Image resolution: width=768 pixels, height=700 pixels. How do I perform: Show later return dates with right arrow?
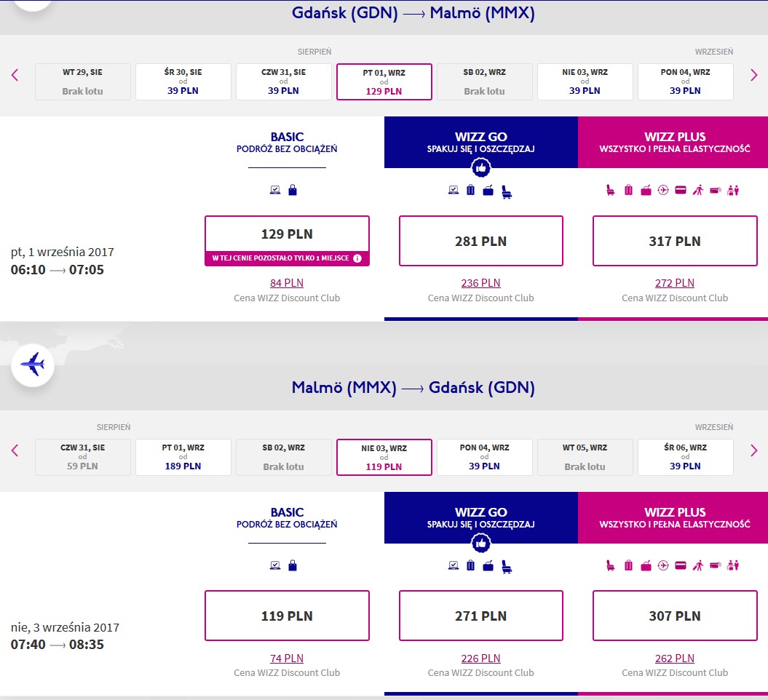[753, 450]
